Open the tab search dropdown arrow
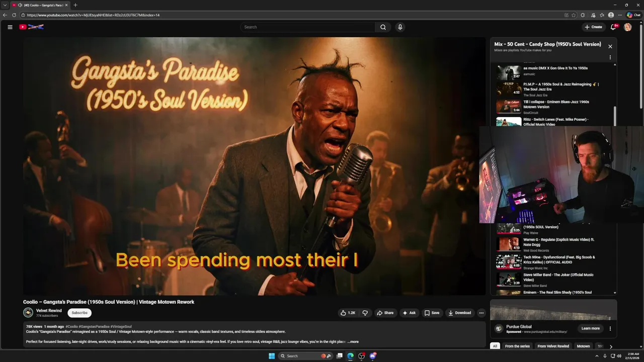Image resolution: width=644 pixels, height=362 pixels. [x=5, y=5]
